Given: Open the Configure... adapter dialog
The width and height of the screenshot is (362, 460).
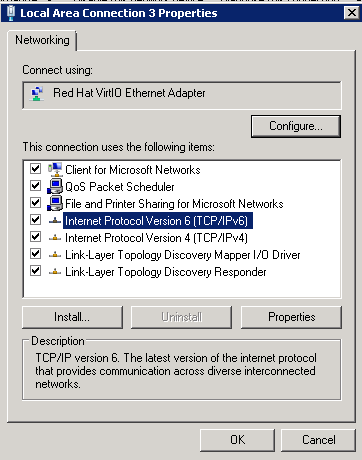Looking at the screenshot, I should pos(296,126).
